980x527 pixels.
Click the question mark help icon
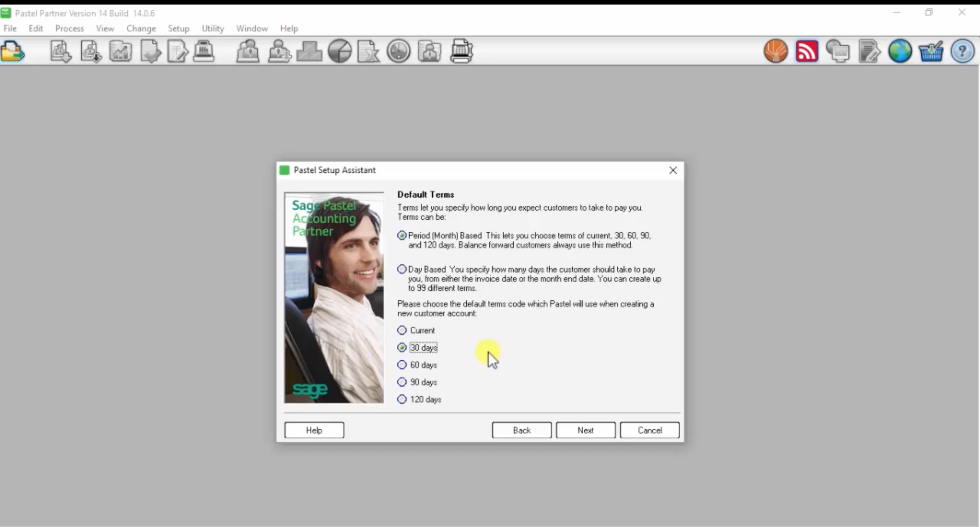click(962, 51)
